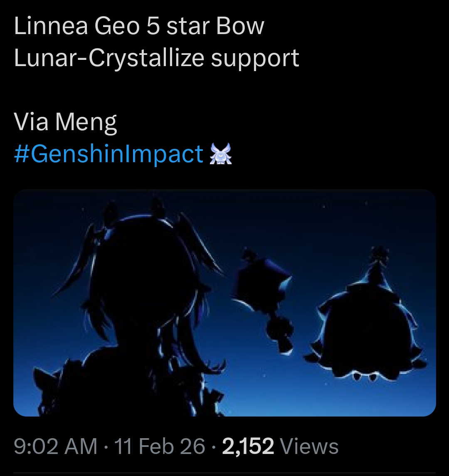Click the moon fairy hashflag emoji

[x=221, y=153]
